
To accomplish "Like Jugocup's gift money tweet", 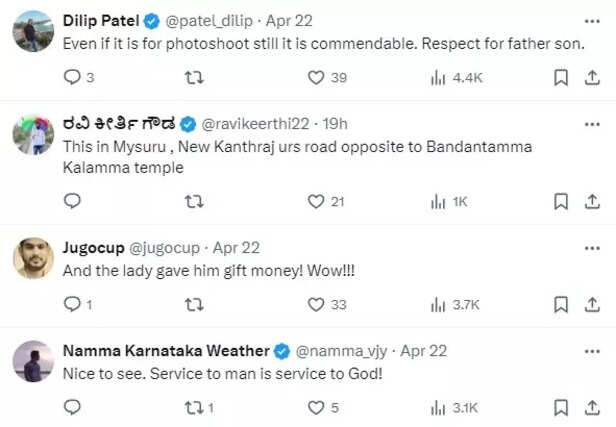I will [x=316, y=304].
